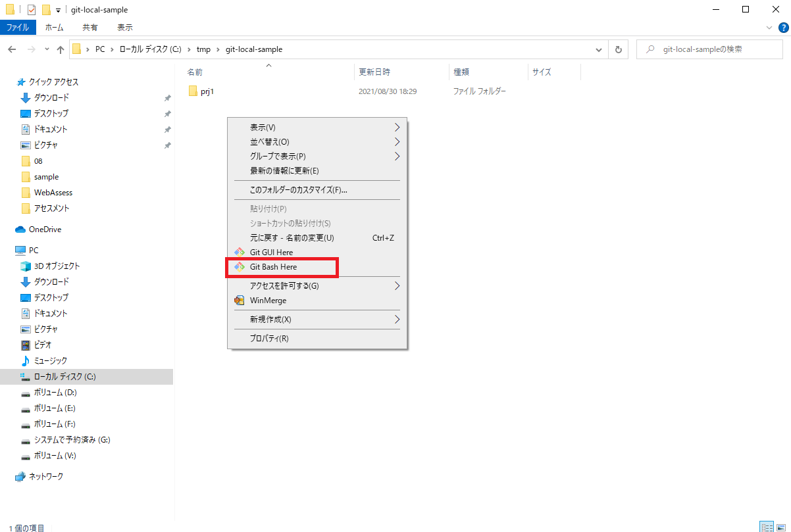Click the Git Bash Here icon
Viewport: 791px width, 532px height.
click(x=240, y=267)
